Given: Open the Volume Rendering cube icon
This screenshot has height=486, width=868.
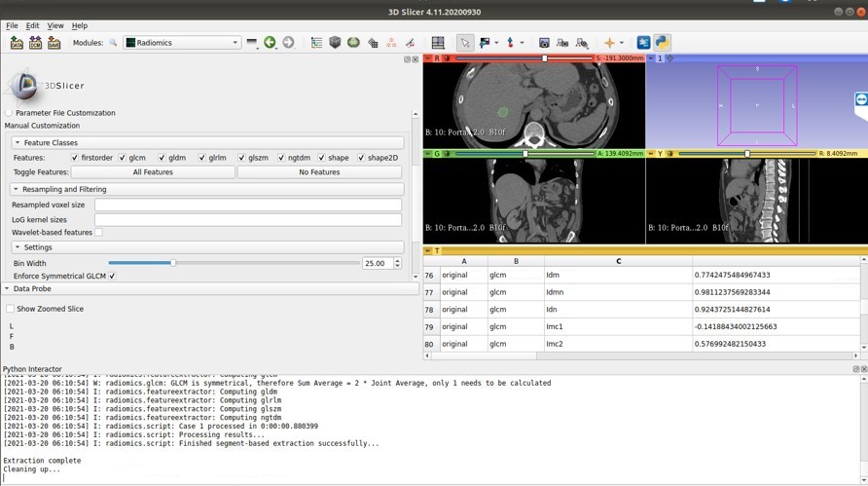Looking at the screenshot, I should pos(335,43).
